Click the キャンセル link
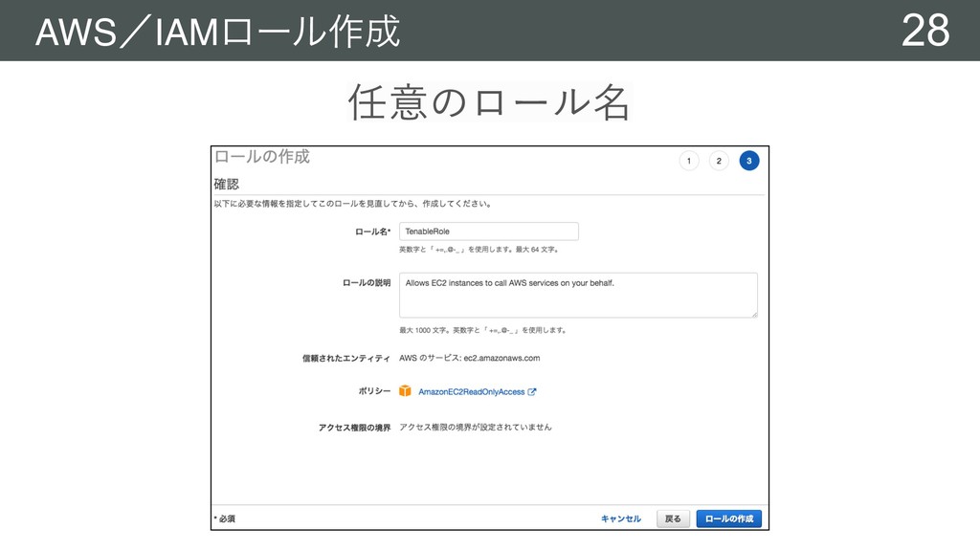Image resolution: width=980 pixels, height=551 pixels. click(x=620, y=518)
